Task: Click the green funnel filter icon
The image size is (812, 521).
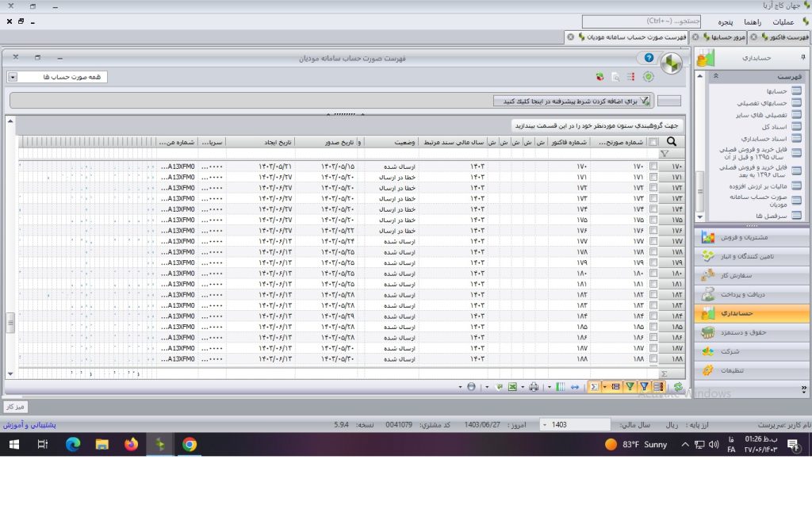Action: pos(630,387)
